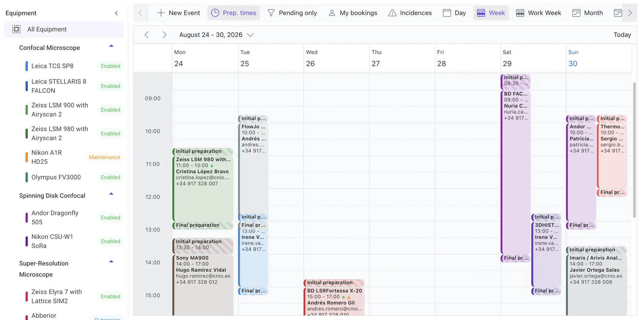Image resolution: width=644 pixels, height=320 pixels.
Task: Open the Incidences view
Action: click(x=410, y=13)
